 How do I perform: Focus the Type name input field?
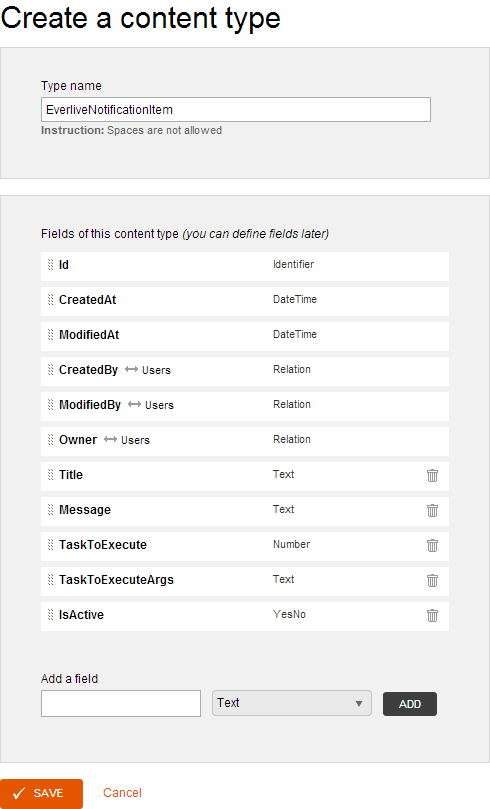coord(236,109)
